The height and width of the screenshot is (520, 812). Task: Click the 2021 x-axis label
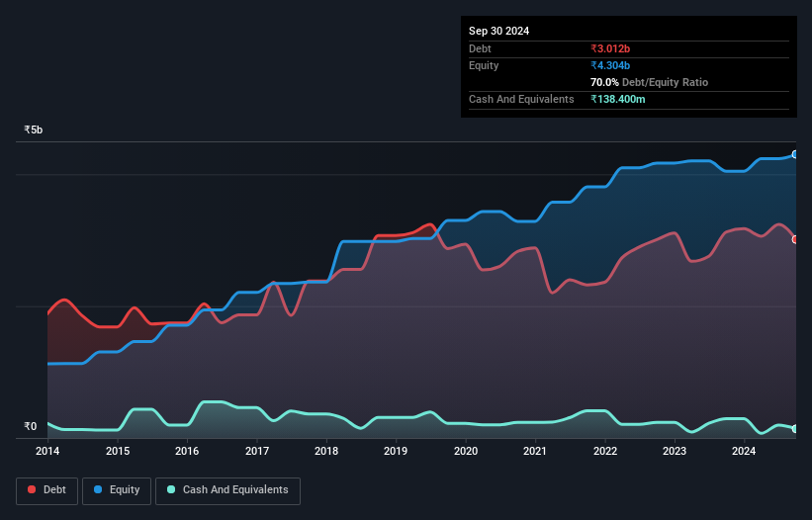point(535,451)
